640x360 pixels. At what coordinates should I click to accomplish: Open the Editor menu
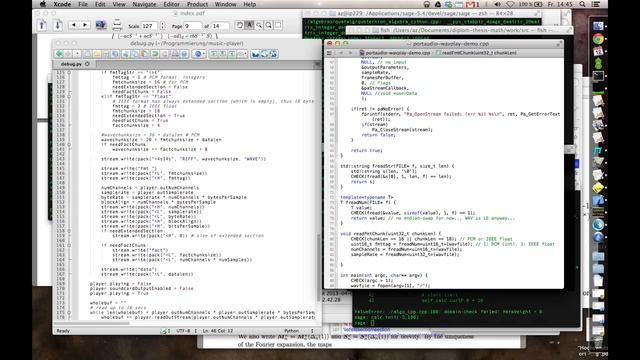point(171,4)
